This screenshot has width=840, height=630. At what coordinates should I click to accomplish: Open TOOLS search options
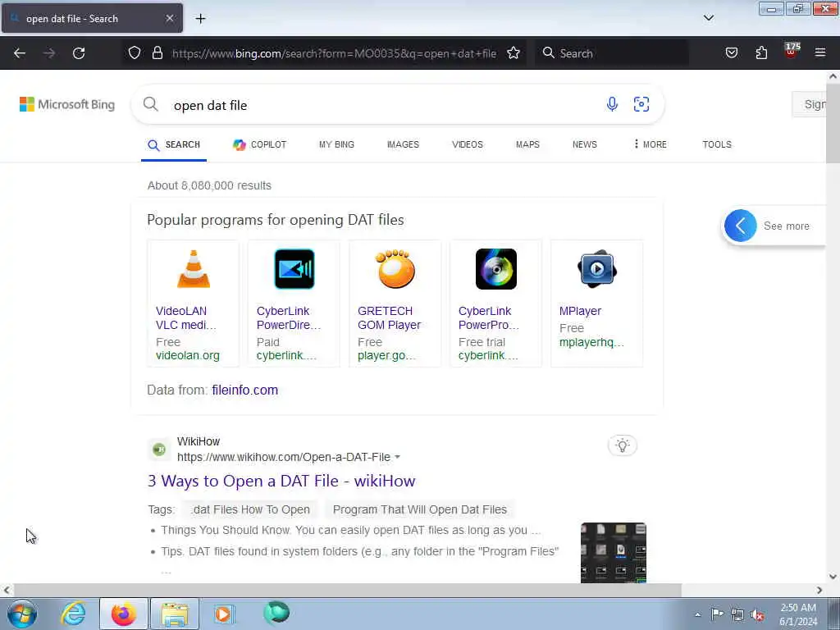click(717, 144)
